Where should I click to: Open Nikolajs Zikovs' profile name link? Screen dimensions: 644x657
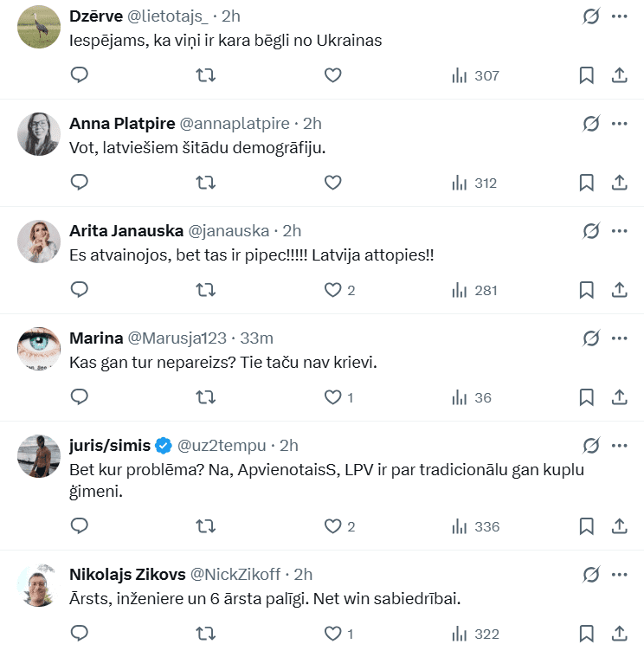pyautogui.click(x=125, y=574)
